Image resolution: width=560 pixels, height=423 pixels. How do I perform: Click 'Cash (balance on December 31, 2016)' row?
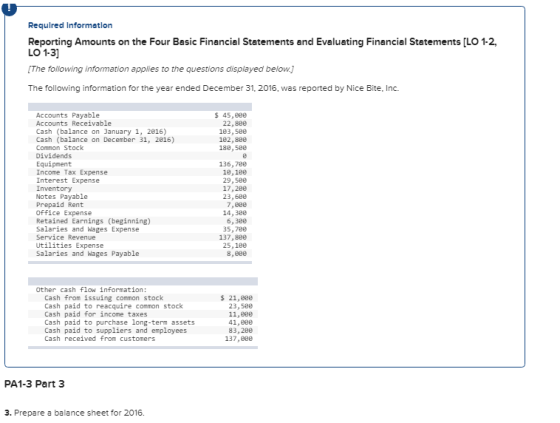pos(140,140)
